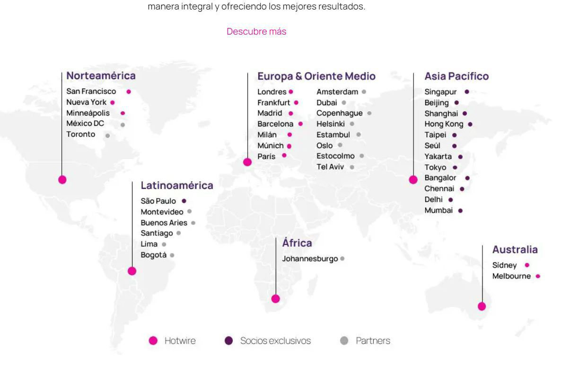Viewport: 588px width, 368px height.
Task: Click the grey Partners legend dot
Action: [344, 341]
